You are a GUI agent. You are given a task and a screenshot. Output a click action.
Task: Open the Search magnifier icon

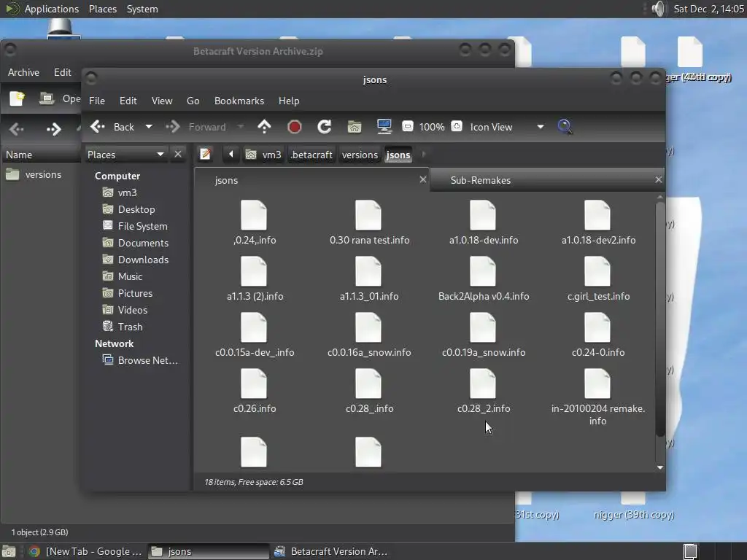(x=565, y=127)
